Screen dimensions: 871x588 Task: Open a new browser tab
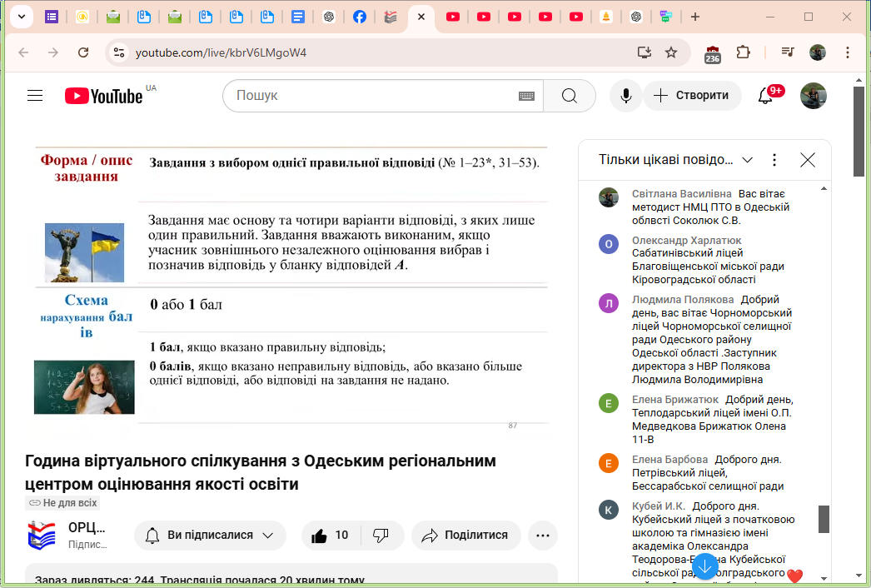tap(695, 17)
